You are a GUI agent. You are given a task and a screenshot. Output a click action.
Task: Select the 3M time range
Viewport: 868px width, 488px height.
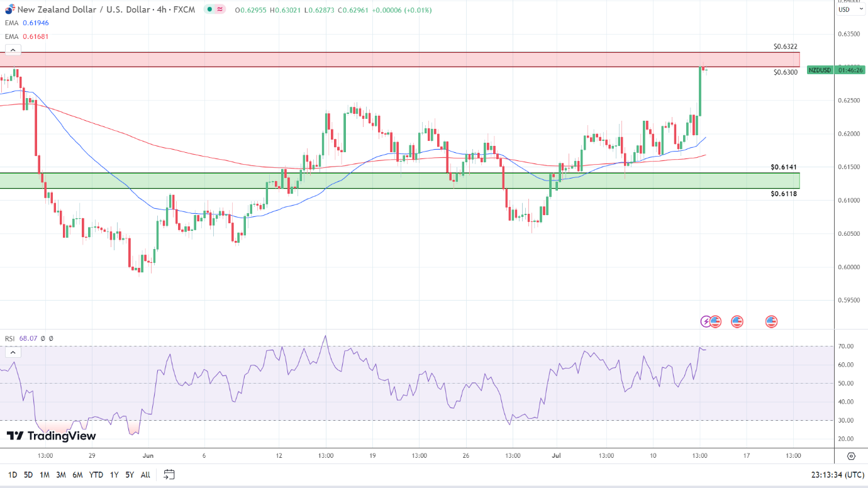pos(61,475)
